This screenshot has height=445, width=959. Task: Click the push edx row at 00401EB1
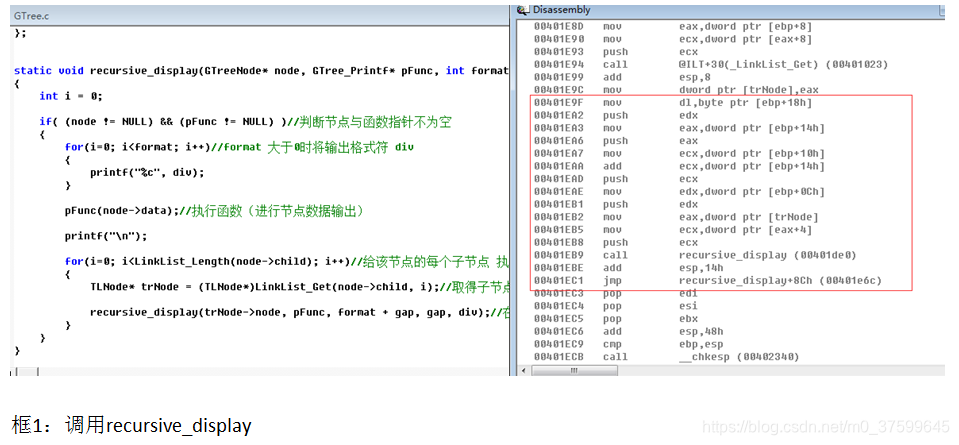[x=616, y=204]
